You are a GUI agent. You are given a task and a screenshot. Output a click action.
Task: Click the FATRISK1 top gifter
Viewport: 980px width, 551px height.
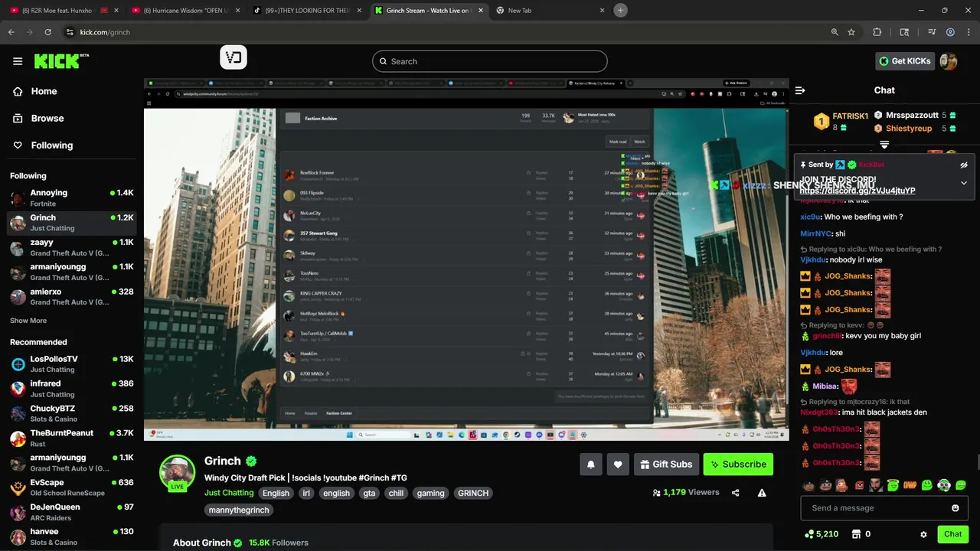(850, 116)
